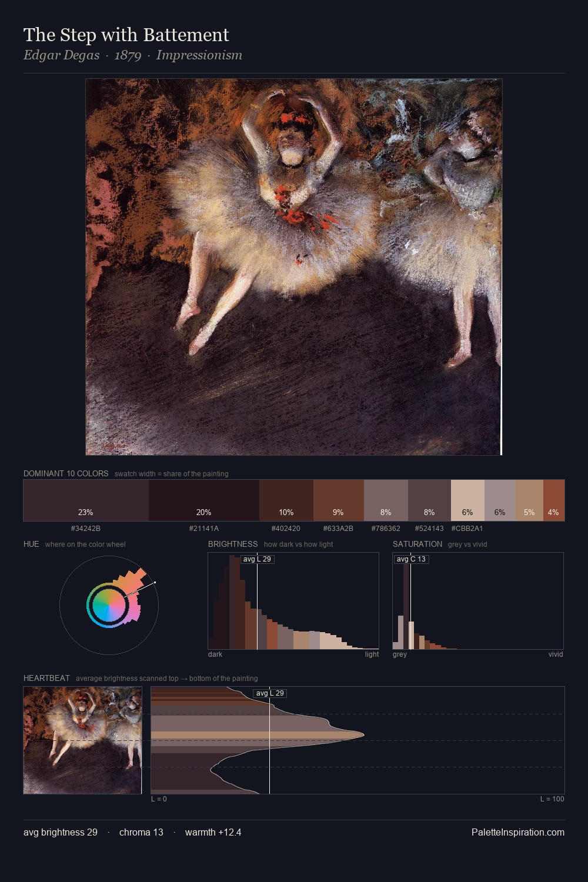Choose the 8% swatch #786362
Viewport: 588px width, 882px height.
(386, 500)
